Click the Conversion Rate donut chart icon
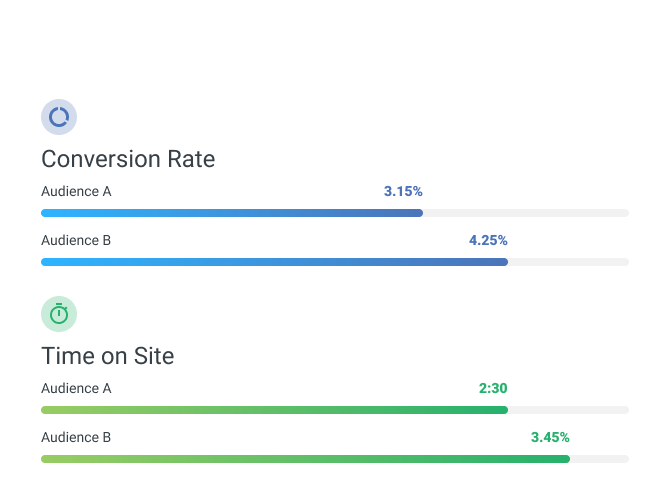Screen dimensions: 670x500 59,117
